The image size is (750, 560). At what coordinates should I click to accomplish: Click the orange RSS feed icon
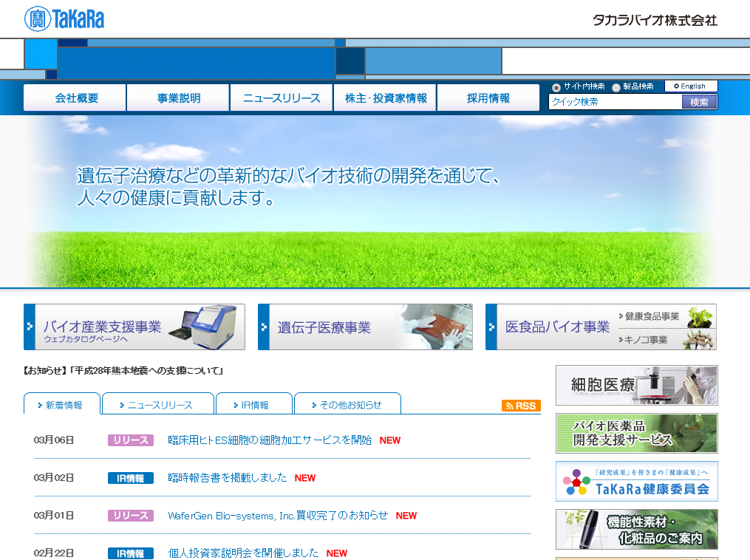coord(521,406)
